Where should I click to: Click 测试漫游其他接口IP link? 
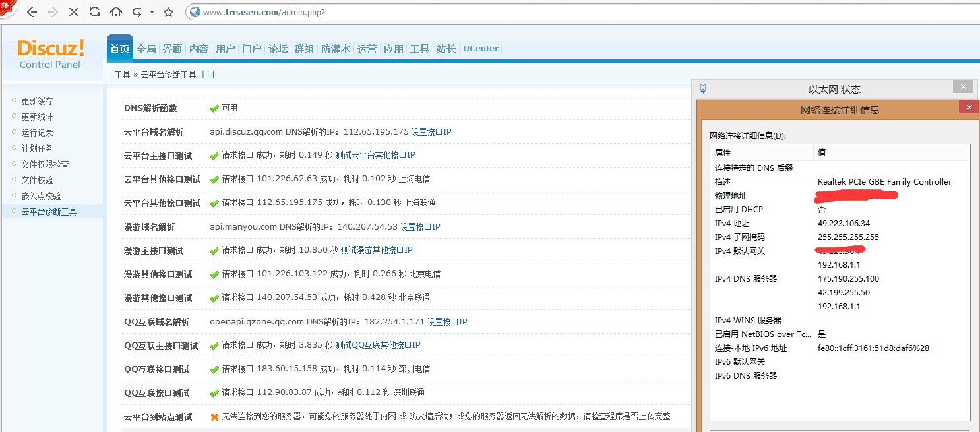coord(377,251)
